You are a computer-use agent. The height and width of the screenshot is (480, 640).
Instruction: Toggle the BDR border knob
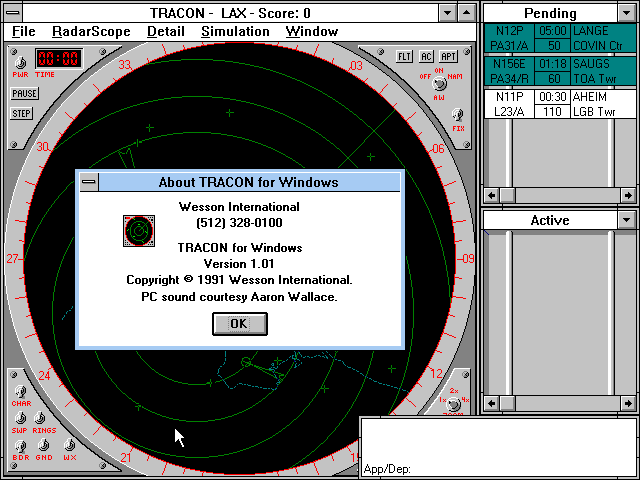click(20, 446)
